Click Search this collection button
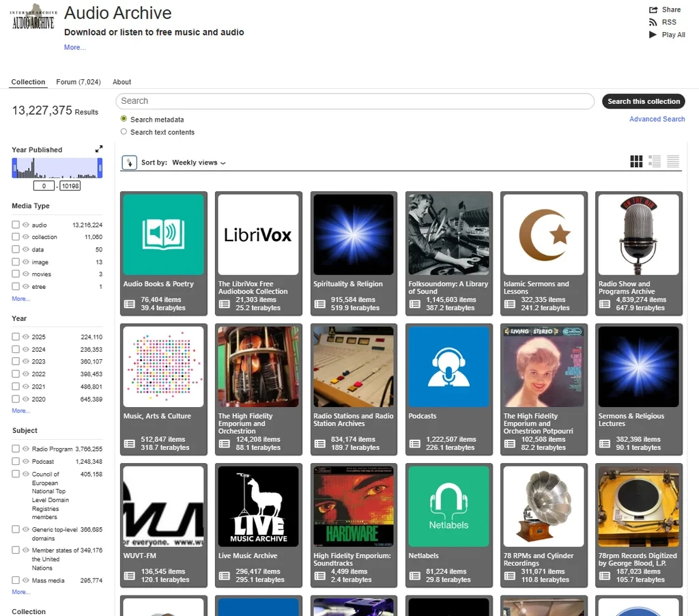 click(x=643, y=101)
